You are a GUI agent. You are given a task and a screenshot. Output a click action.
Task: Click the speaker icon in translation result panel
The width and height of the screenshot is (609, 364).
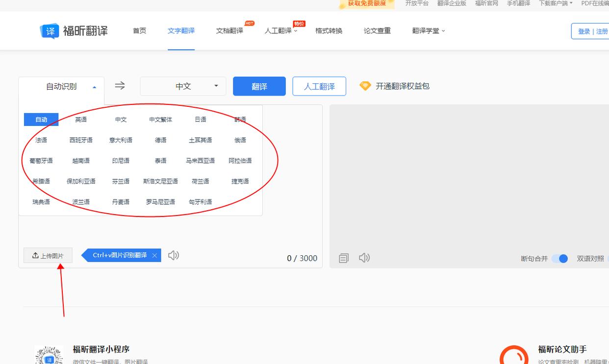coord(364,258)
